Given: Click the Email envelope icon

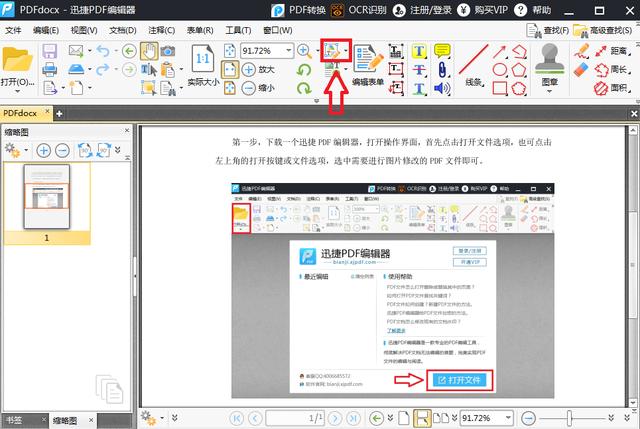Looking at the screenshot, I should click(x=76, y=51).
